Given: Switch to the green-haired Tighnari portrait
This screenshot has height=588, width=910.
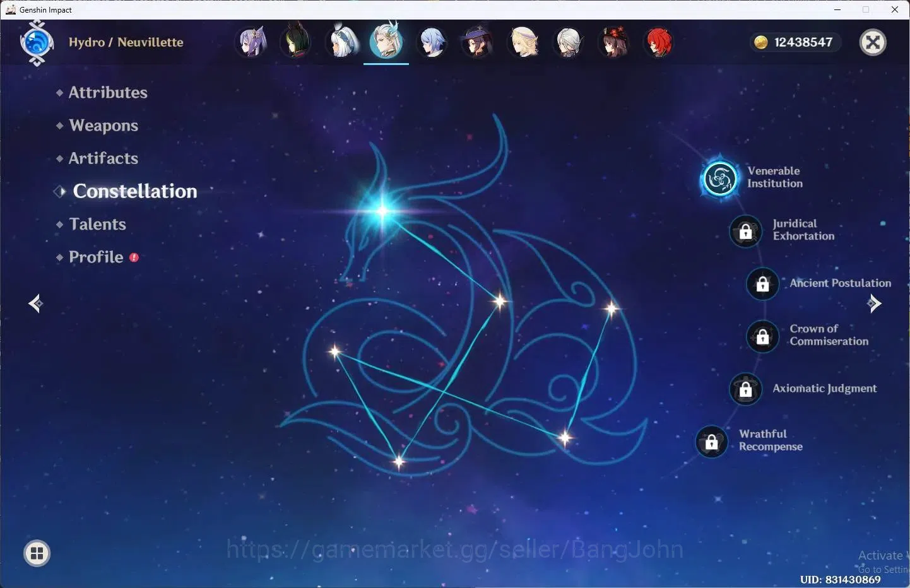Looking at the screenshot, I should coord(296,42).
